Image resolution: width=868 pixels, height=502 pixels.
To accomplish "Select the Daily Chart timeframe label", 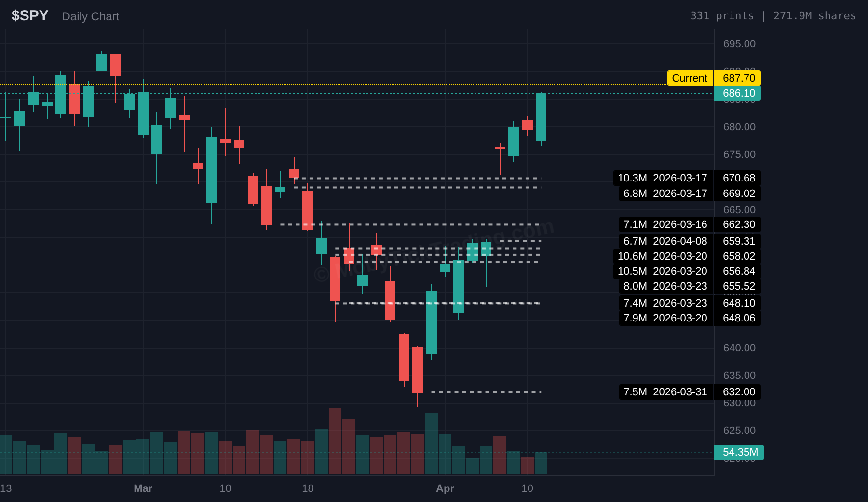I will (x=90, y=16).
